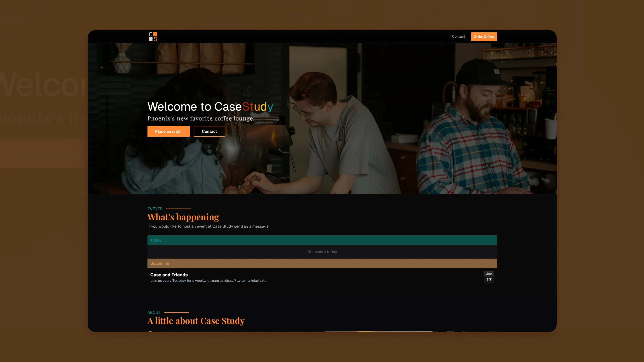Click the A little about Case Study heading
The width and height of the screenshot is (644, 362).
pyautogui.click(x=196, y=321)
